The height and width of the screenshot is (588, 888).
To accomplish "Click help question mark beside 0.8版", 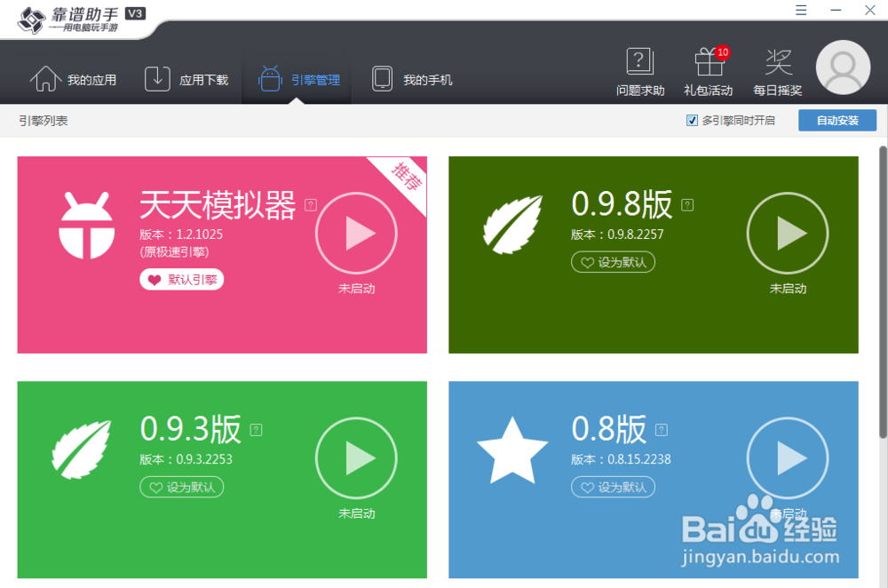I will tap(662, 430).
